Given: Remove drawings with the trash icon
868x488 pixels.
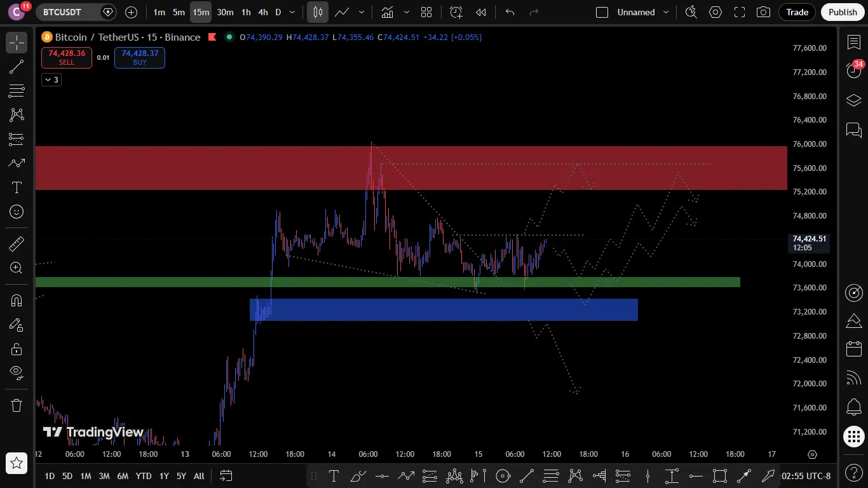Looking at the screenshot, I should 17,405.
